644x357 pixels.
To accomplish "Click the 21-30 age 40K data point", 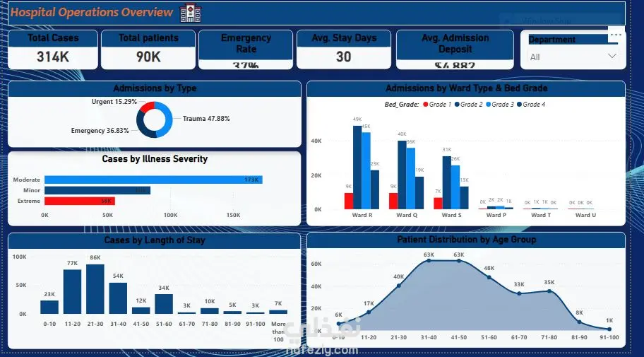I will (x=398, y=286).
